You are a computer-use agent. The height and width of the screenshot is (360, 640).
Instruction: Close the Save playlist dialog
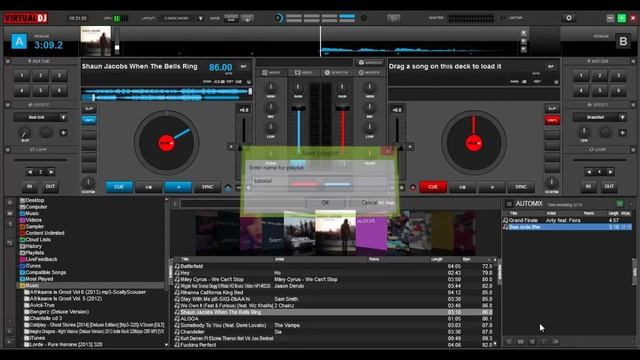click(387, 151)
